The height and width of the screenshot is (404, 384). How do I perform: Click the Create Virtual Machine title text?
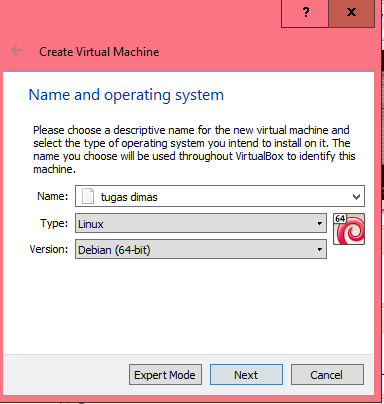coord(99,52)
